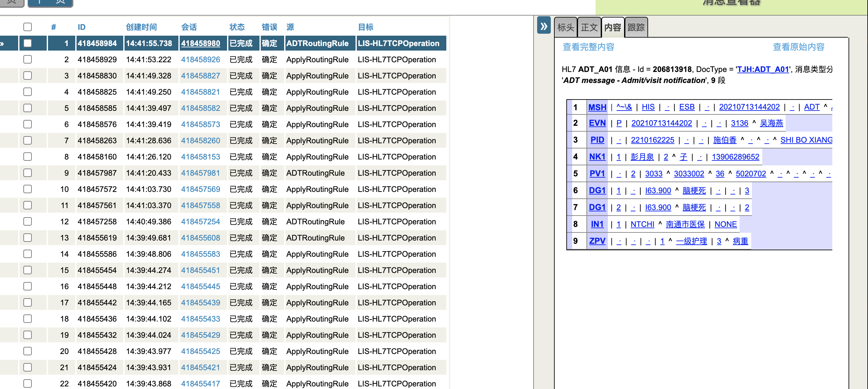Check the checkbox for message 418458929

click(28, 60)
